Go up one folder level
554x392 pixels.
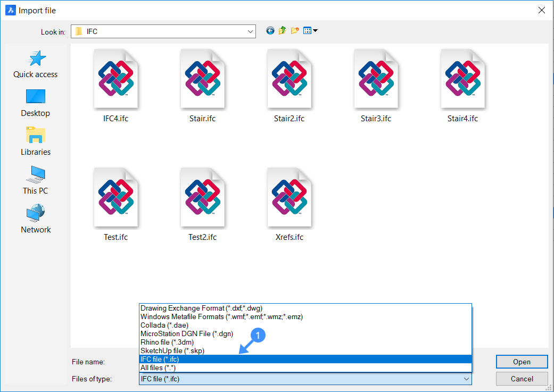282,31
